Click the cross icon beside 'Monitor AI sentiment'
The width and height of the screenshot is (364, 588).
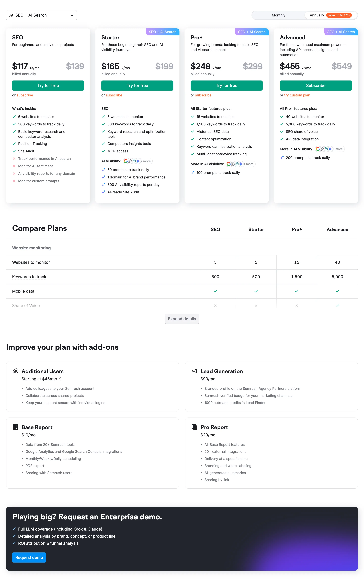(x=14, y=166)
